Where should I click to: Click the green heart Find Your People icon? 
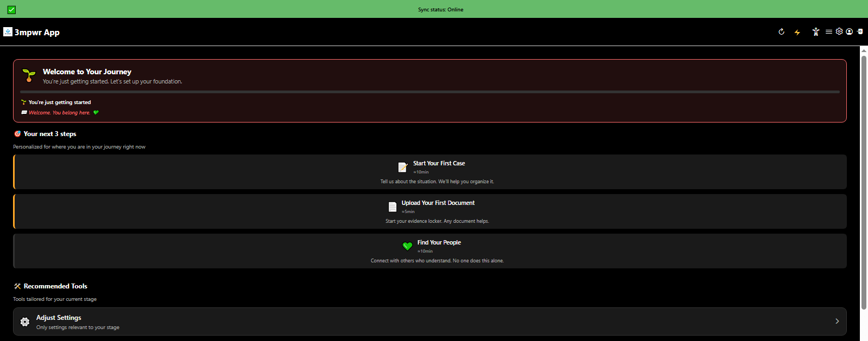coord(407,246)
